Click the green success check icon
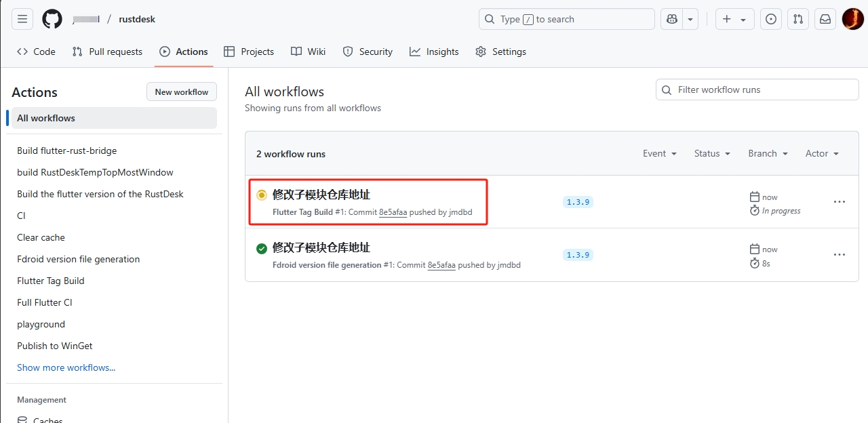Image resolution: width=868 pixels, height=423 pixels. pyautogui.click(x=262, y=249)
